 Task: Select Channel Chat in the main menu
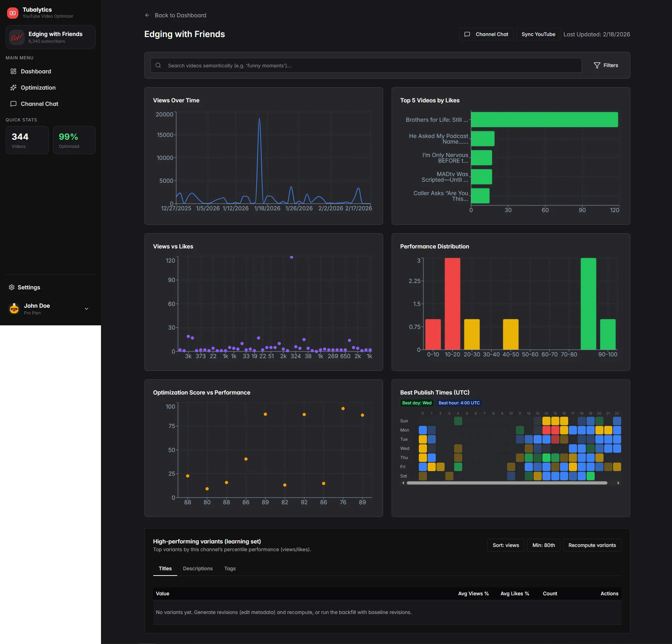(13, 104)
